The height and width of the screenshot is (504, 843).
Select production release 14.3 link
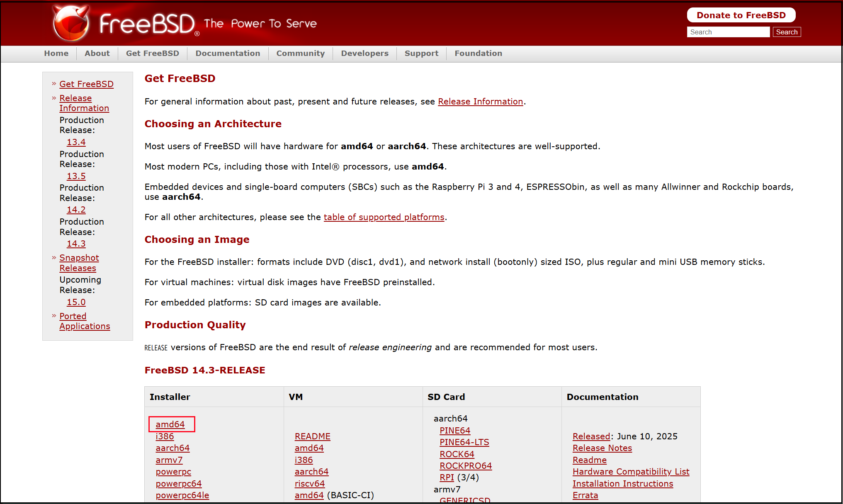point(76,244)
